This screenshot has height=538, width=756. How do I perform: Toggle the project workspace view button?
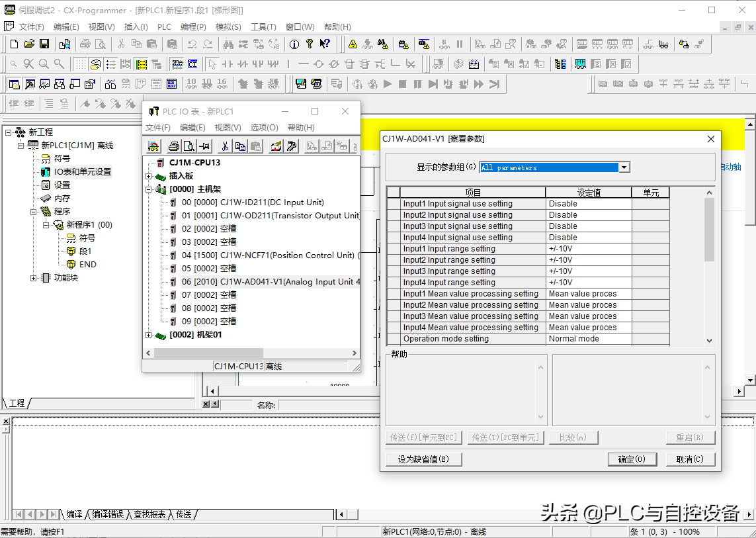(x=13, y=84)
